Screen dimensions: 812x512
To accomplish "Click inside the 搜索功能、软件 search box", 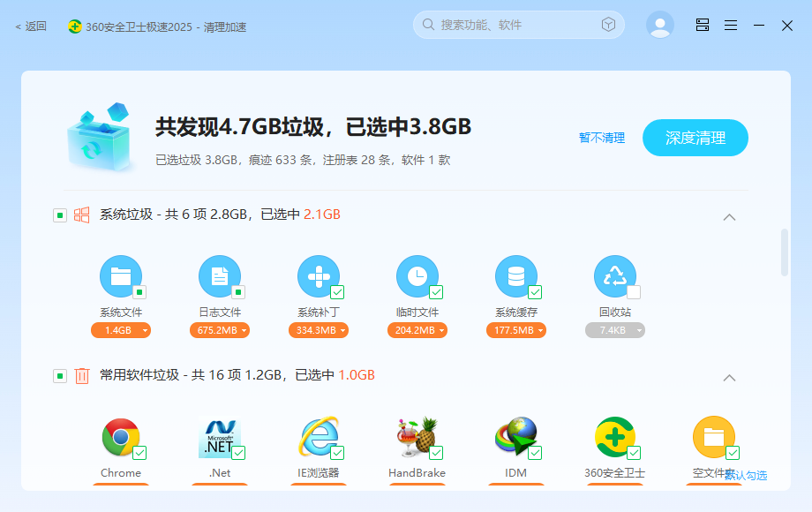I will click(512, 25).
